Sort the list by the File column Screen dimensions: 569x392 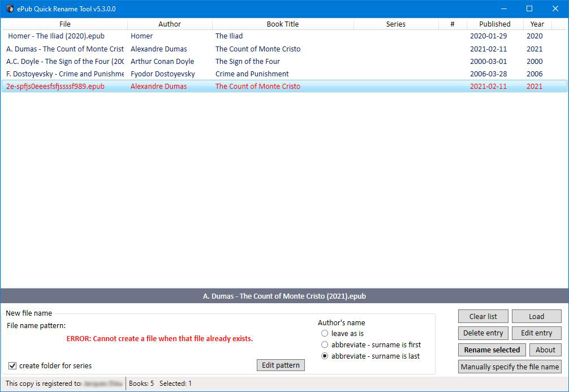point(64,24)
